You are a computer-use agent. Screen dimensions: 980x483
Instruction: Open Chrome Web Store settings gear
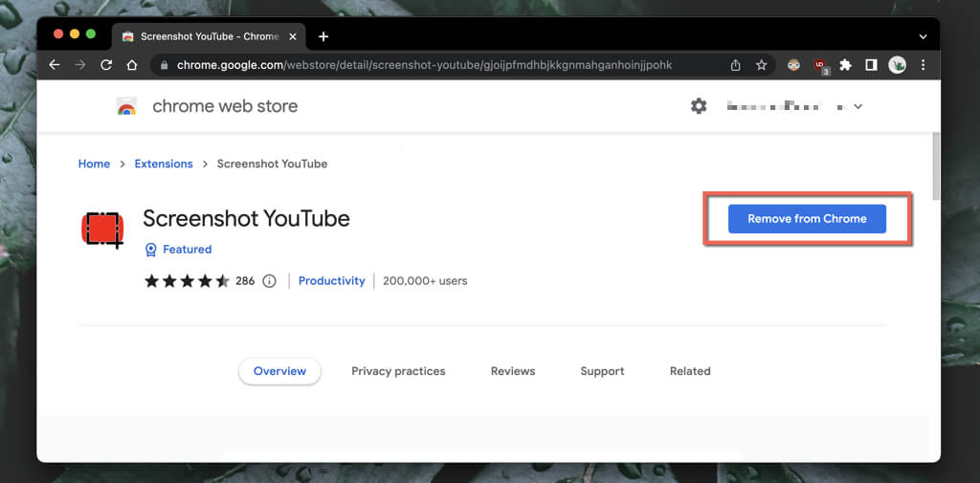699,106
